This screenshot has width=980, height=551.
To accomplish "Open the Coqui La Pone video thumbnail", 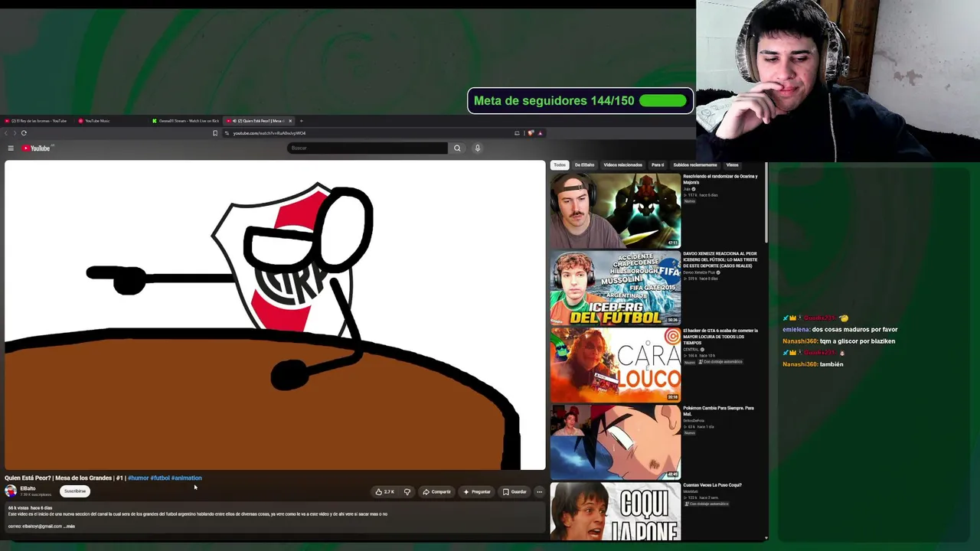I will [x=616, y=511].
